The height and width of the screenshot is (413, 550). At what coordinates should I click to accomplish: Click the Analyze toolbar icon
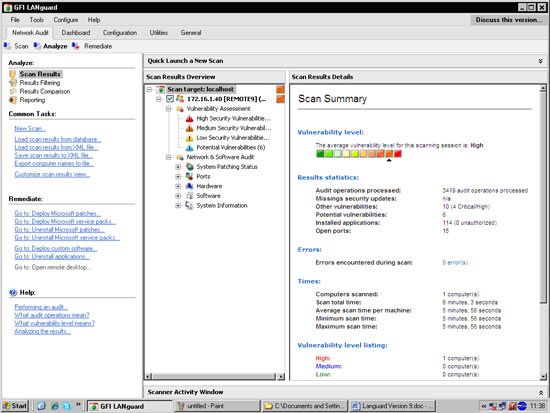(x=37, y=46)
